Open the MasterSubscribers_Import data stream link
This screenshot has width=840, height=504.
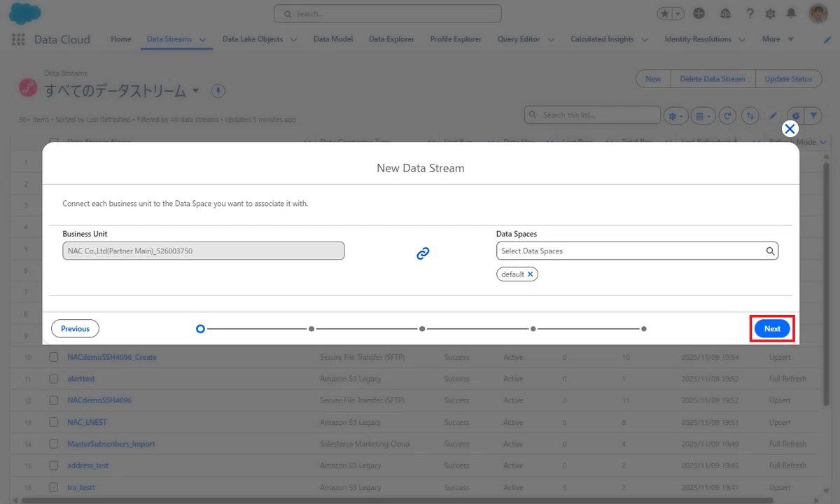(111, 444)
